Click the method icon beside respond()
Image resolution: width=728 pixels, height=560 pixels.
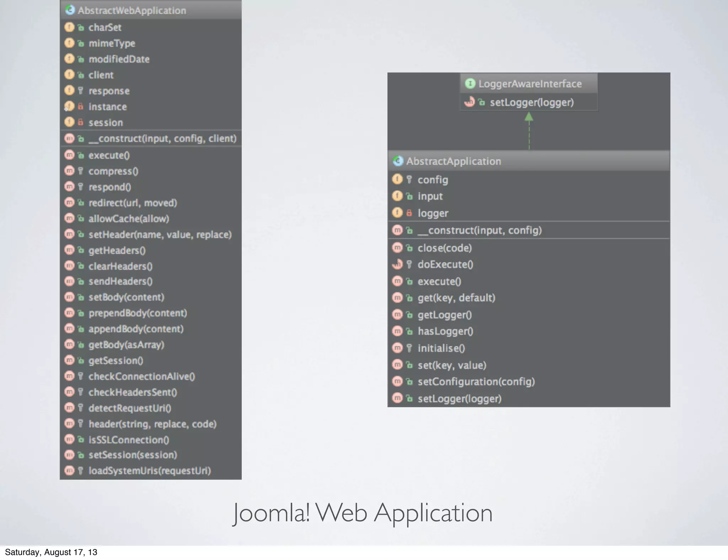pos(69,187)
